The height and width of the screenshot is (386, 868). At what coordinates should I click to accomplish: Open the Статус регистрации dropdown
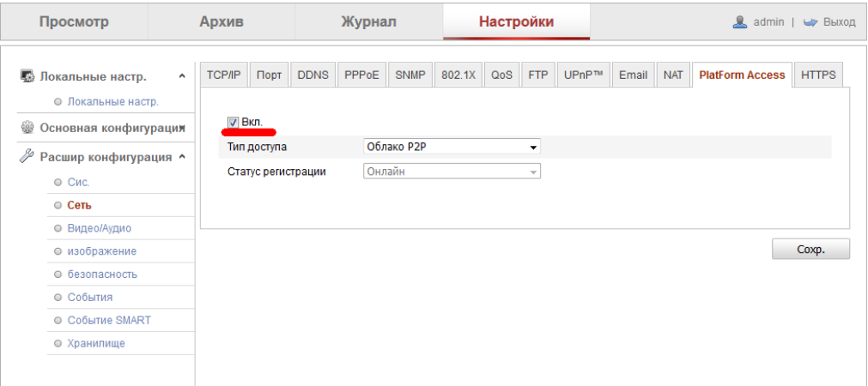click(x=452, y=172)
